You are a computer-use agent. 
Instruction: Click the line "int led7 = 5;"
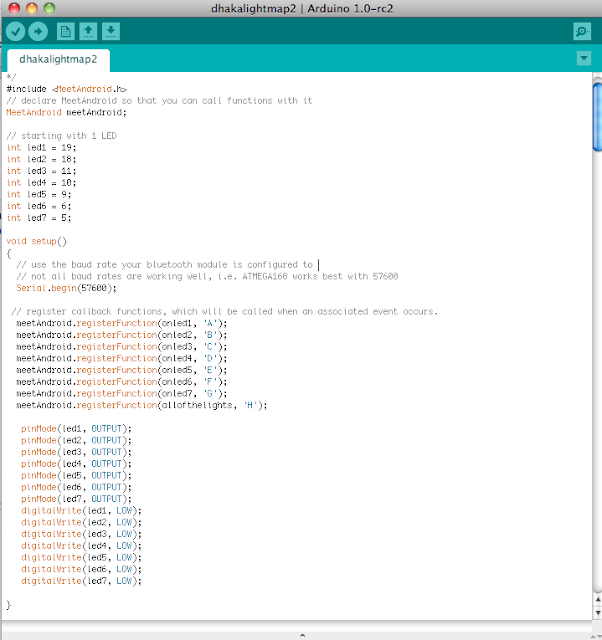pyautogui.click(x=39, y=218)
